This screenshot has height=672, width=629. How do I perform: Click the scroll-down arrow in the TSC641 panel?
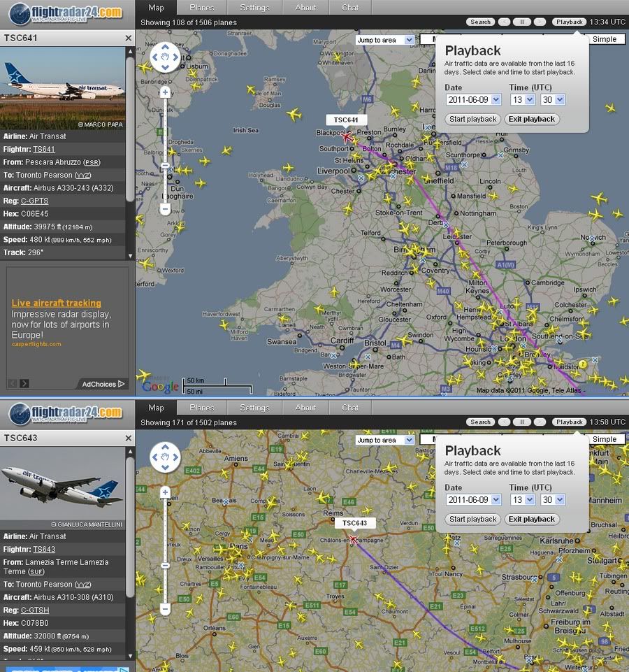coord(130,256)
